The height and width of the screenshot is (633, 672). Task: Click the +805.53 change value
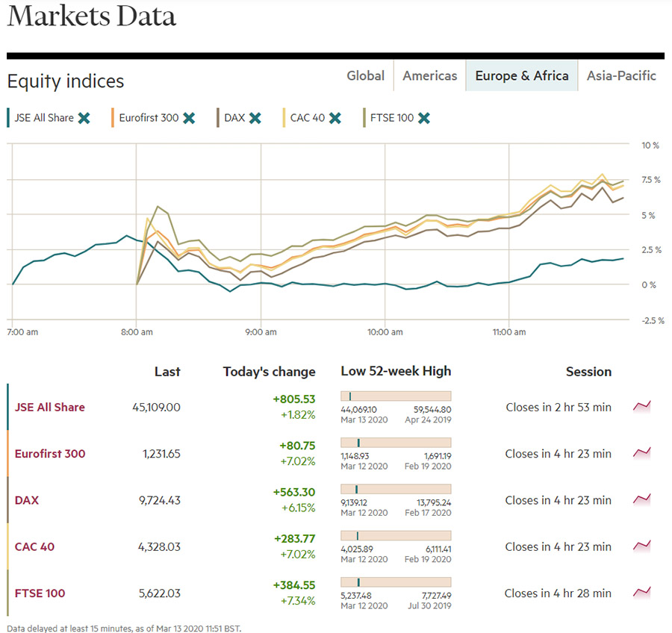[x=294, y=399]
